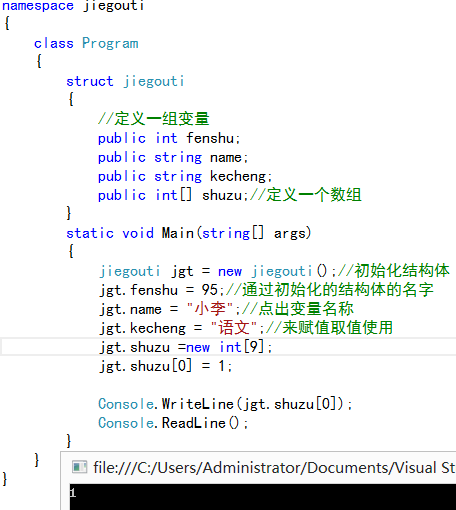Click the comment '//来赋值取值使用'
This screenshot has height=510, width=456.
point(329,328)
